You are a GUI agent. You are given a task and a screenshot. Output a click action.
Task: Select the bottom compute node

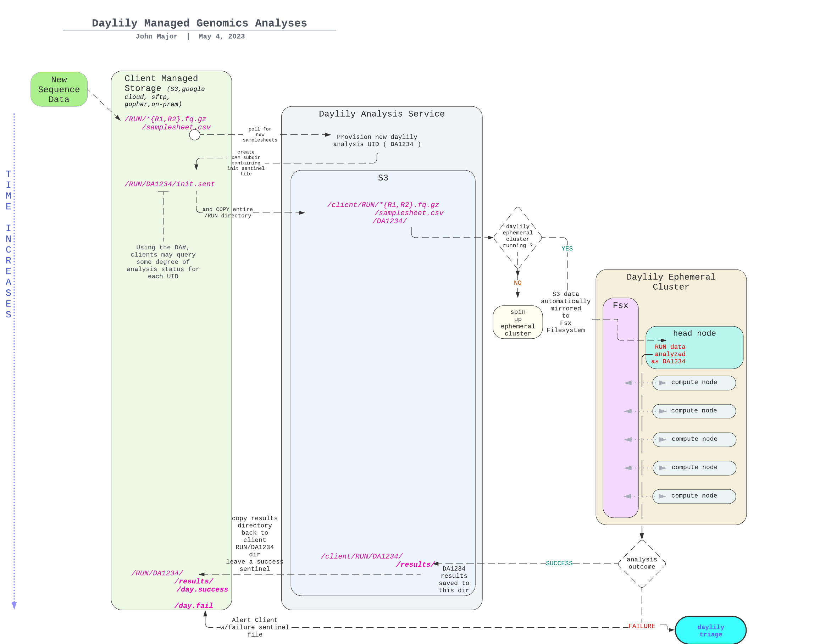694,496
